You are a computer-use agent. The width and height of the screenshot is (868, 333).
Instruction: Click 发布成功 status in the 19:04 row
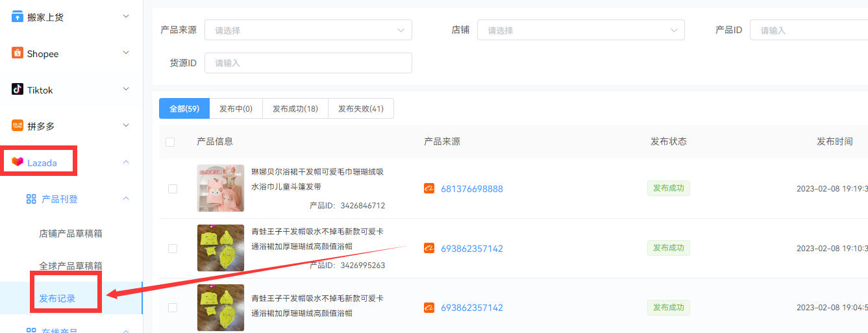pos(669,307)
